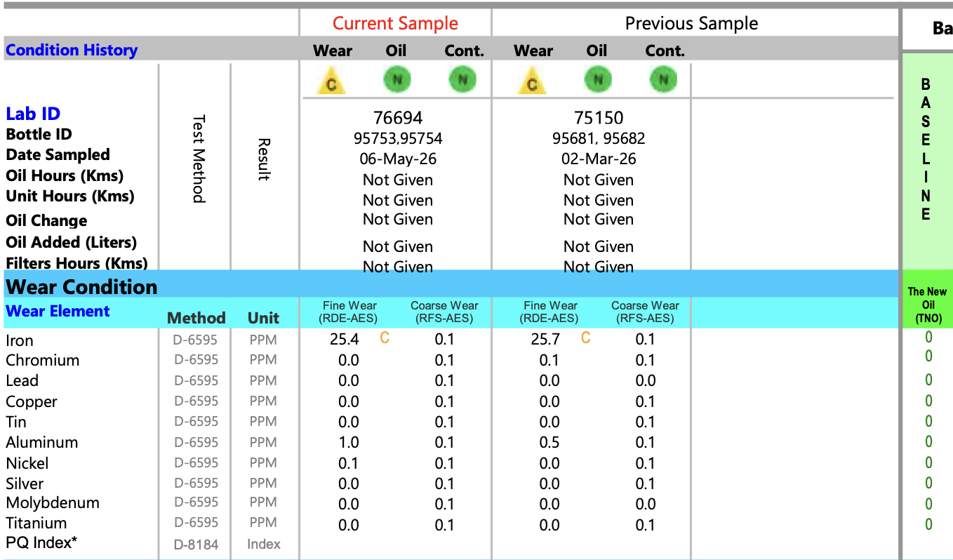
Task: Click the Wear Element column header
Action: 58,312
